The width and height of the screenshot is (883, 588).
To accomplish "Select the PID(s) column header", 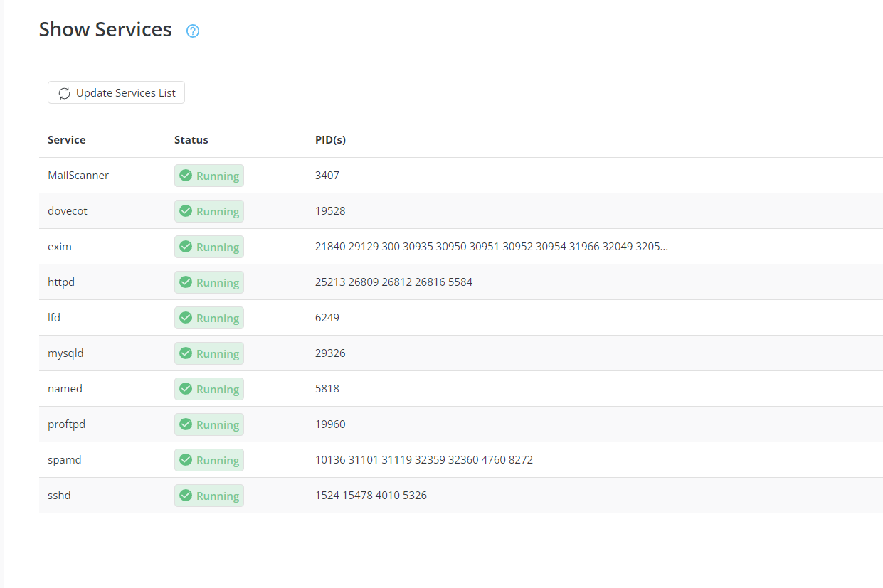I will point(330,140).
